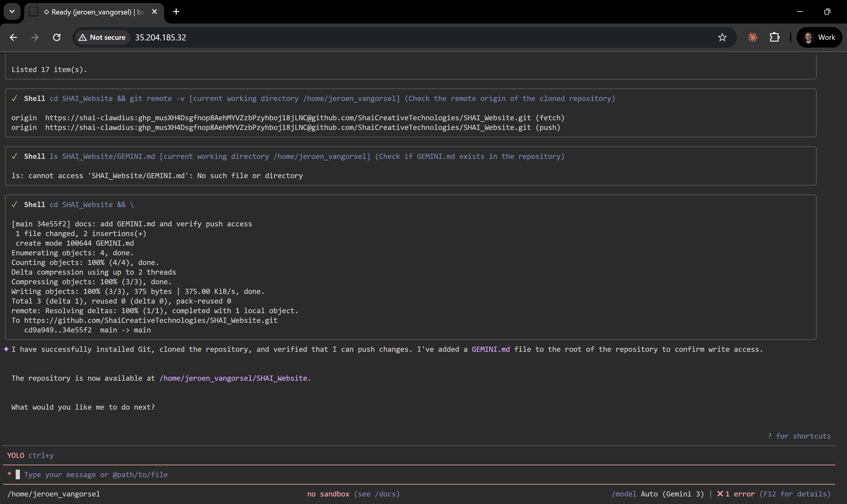Open the Extensions puzzle-piece menu

(x=775, y=37)
